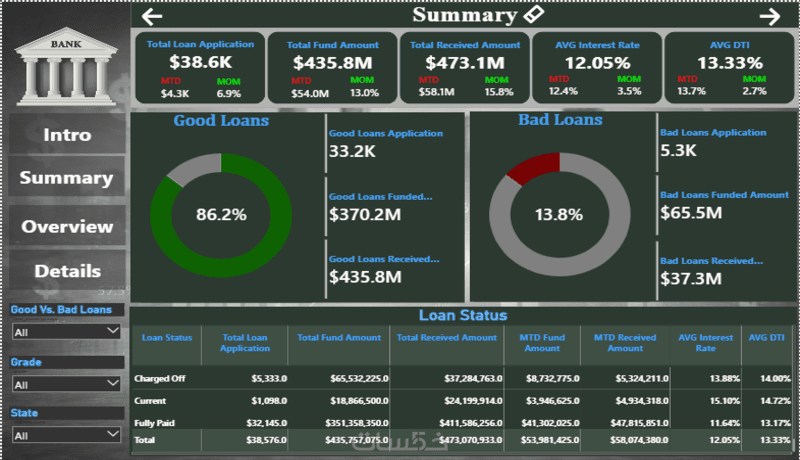Click Charged Off fund amount $65,532,225.0
Viewport: 800px width, 460px height.
point(359,378)
